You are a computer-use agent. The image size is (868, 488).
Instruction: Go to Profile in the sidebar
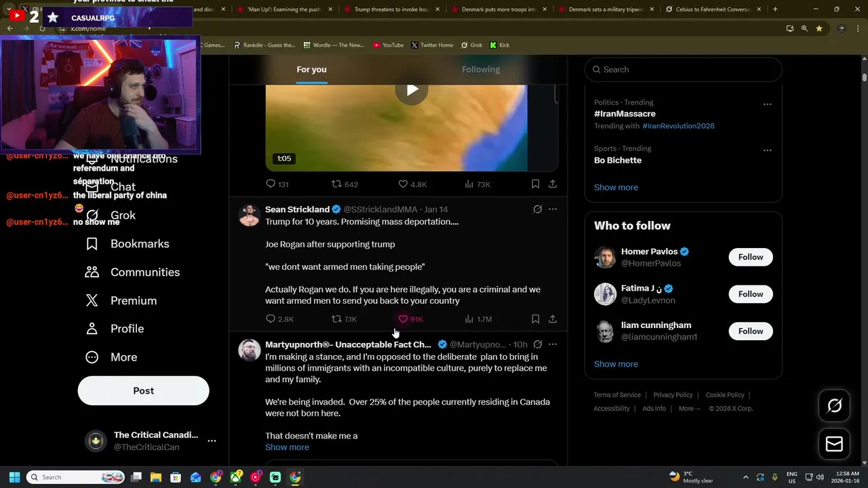click(114, 329)
